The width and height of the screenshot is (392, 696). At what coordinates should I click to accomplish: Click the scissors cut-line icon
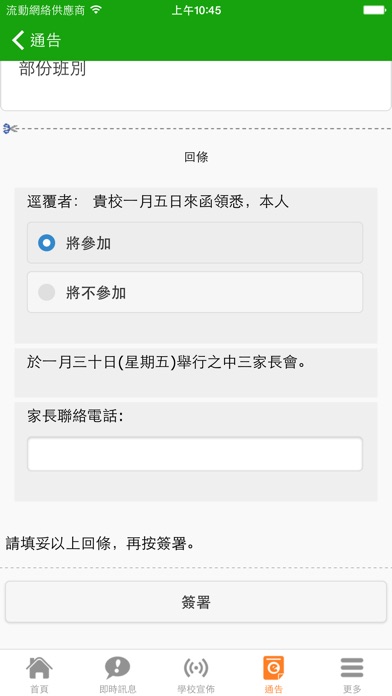(10, 129)
